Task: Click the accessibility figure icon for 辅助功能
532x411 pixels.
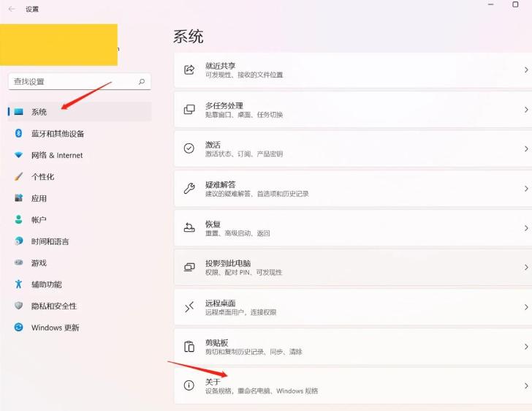Action: 19,284
